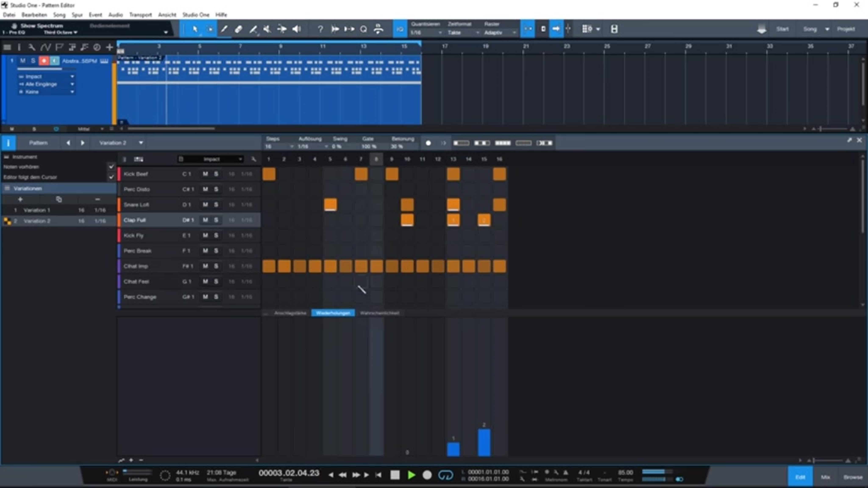The image size is (868, 488).
Task: Open track inspector i icon
Action: (x=19, y=47)
